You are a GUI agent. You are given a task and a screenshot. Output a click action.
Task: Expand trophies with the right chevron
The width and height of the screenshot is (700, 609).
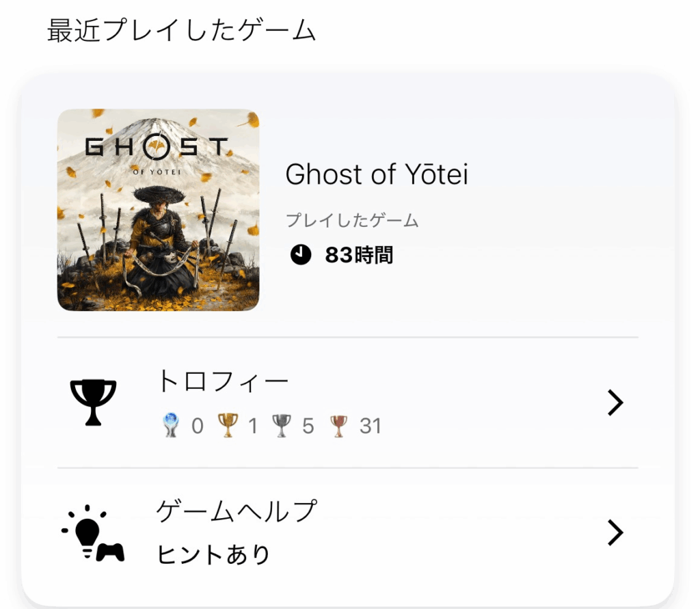[615, 403]
